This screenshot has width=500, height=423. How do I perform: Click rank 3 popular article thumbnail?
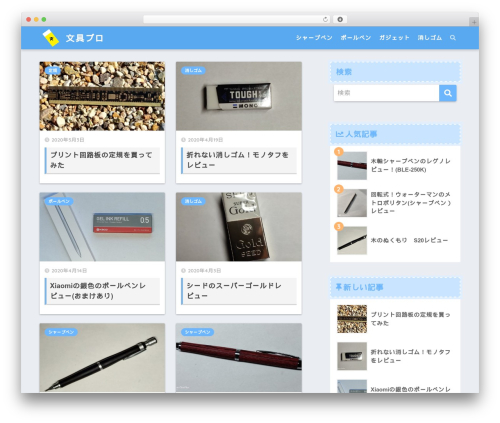(x=352, y=240)
